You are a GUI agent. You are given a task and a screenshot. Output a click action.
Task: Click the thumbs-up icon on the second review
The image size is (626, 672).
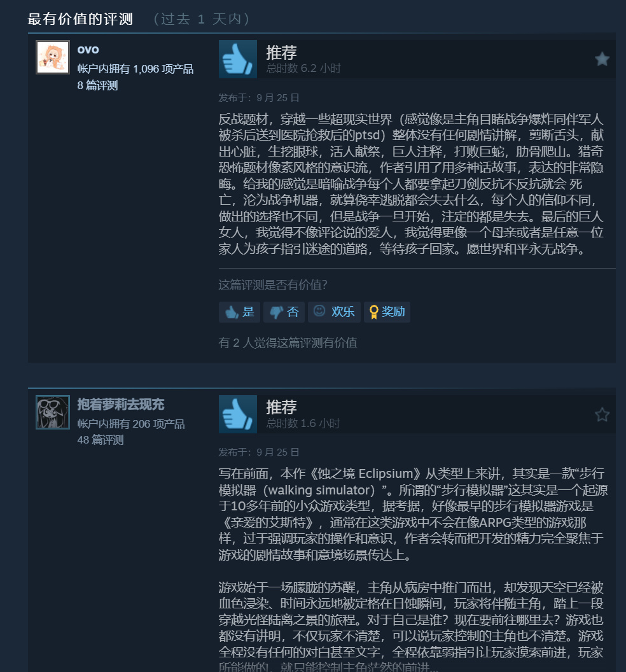point(238,414)
